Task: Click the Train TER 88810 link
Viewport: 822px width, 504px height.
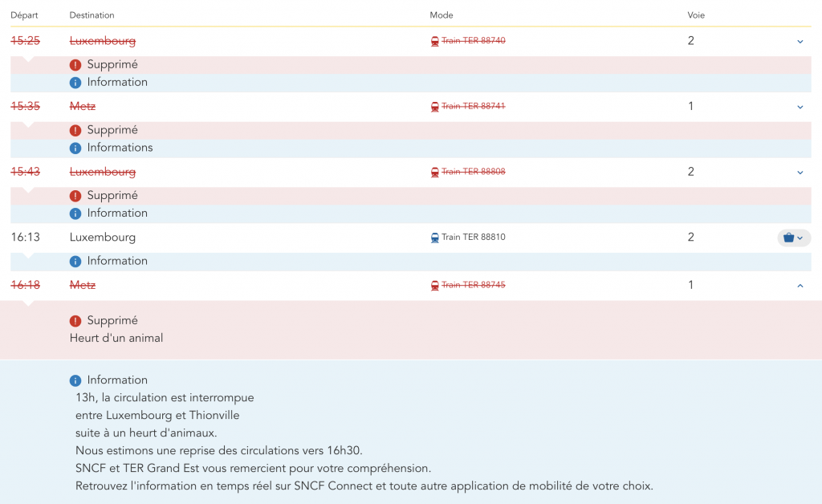Action: pyautogui.click(x=473, y=238)
